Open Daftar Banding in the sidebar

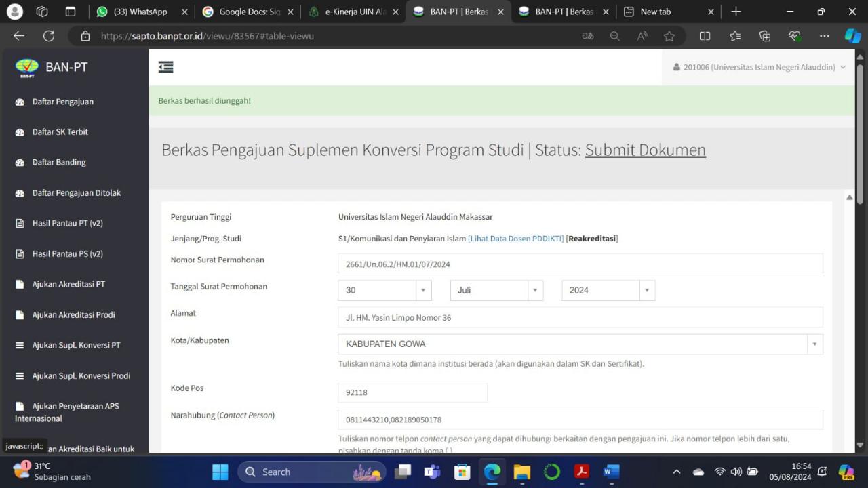click(58, 162)
